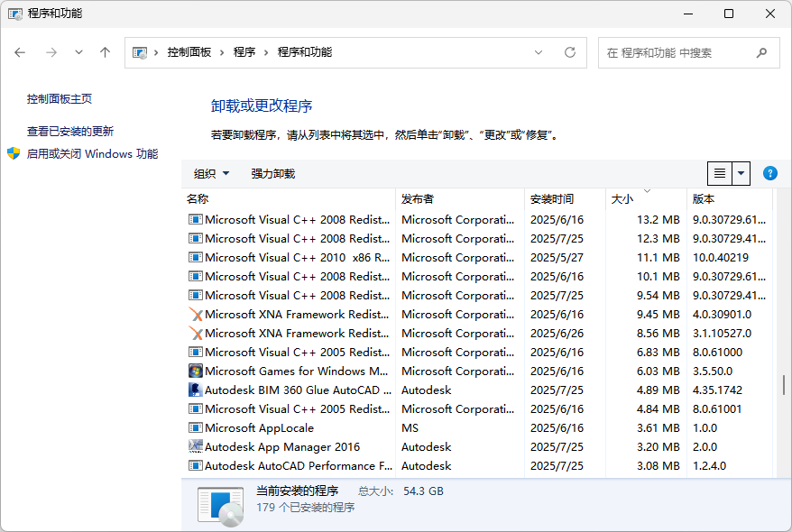This screenshot has width=792, height=532.
Task: Click the forward navigation arrow
Action: pos(51,52)
